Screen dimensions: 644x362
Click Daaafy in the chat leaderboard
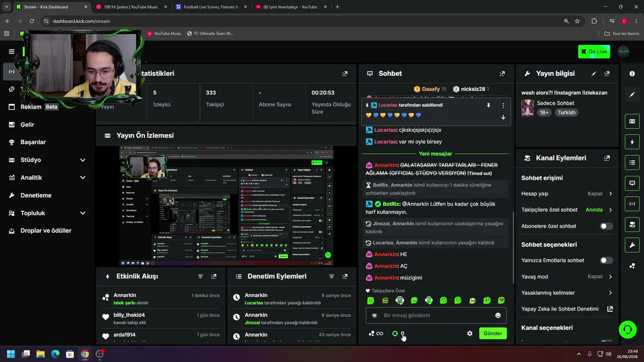[x=430, y=89]
